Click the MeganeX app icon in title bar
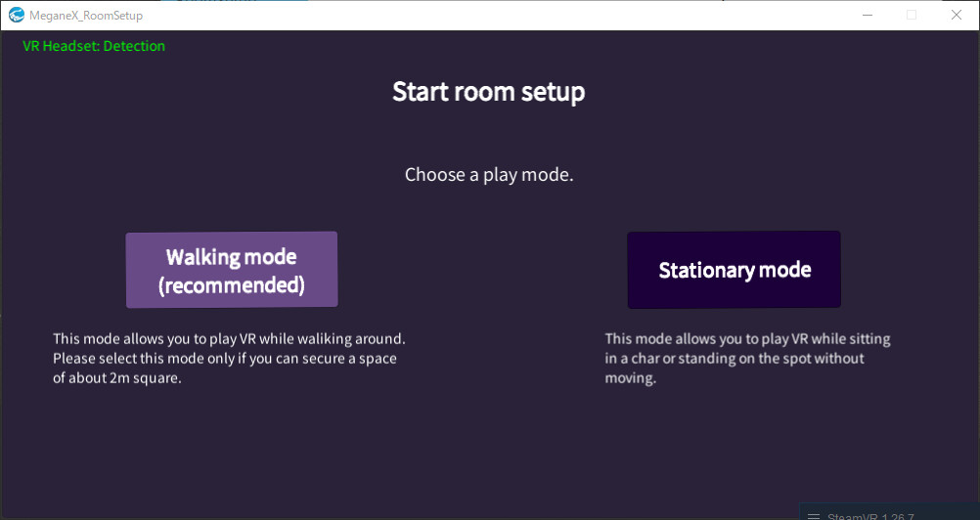980x520 pixels. coord(16,15)
